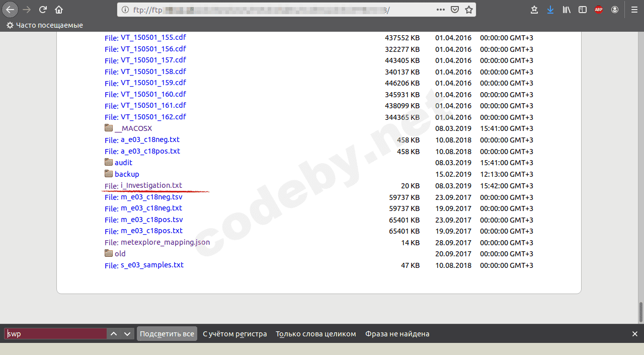Screen dimensions: 644x355
Task: Click size value 437552 KB
Action: pyautogui.click(x=403, y=38)
